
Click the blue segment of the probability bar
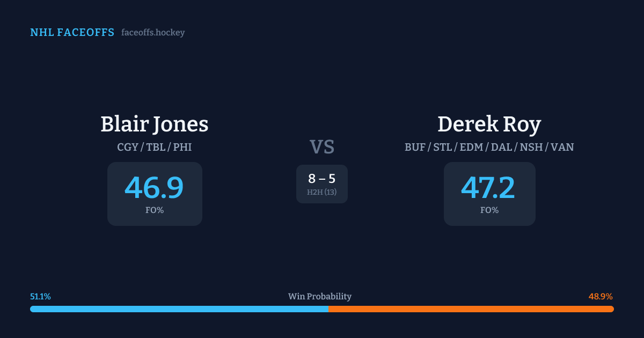(x=179, y=309)
